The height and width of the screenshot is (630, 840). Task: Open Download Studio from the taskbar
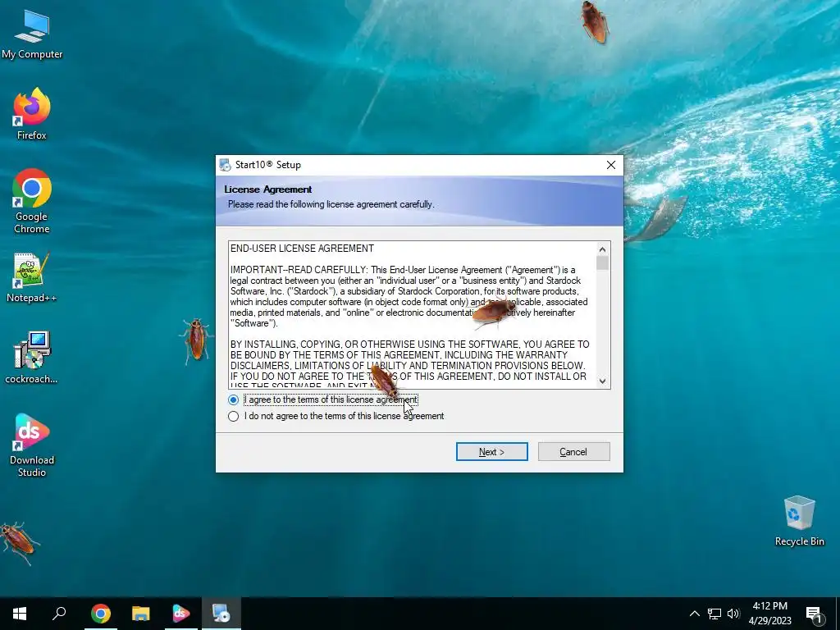tap(181, 614)
